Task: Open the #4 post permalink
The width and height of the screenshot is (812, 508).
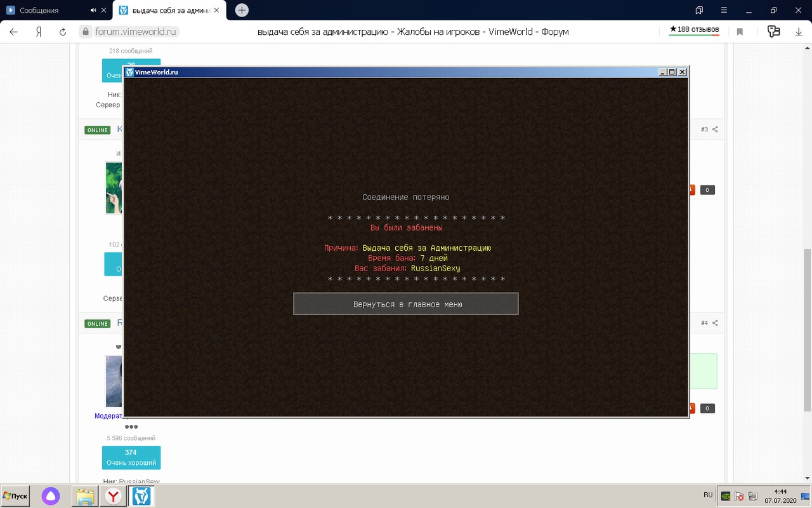Action: (704, 323)
